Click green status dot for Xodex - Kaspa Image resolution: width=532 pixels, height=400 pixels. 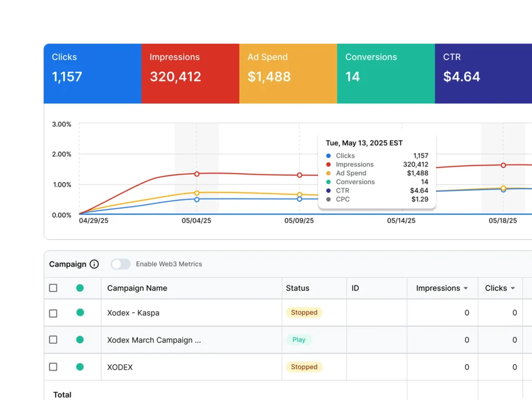tap(80, 313)
